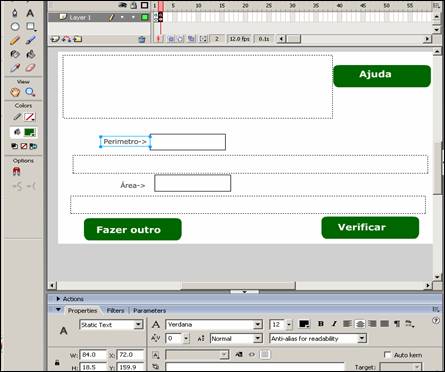Select the Text tool
Screen dimensions: 445x372
30,13
